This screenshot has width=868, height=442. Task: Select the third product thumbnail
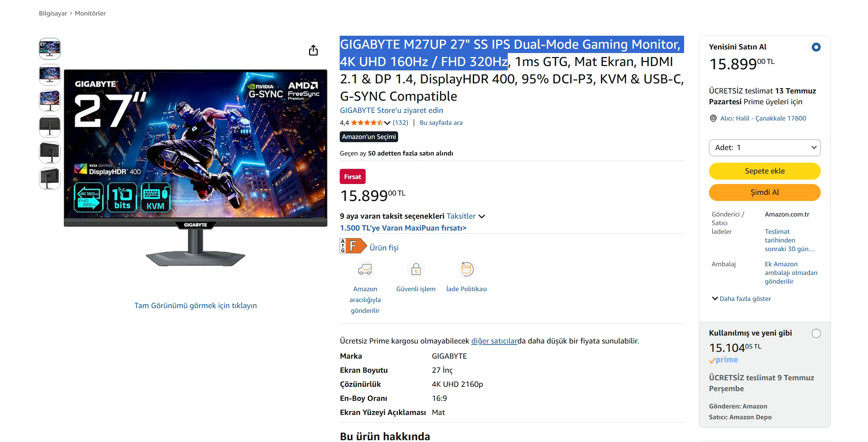[x=50, y=101]
